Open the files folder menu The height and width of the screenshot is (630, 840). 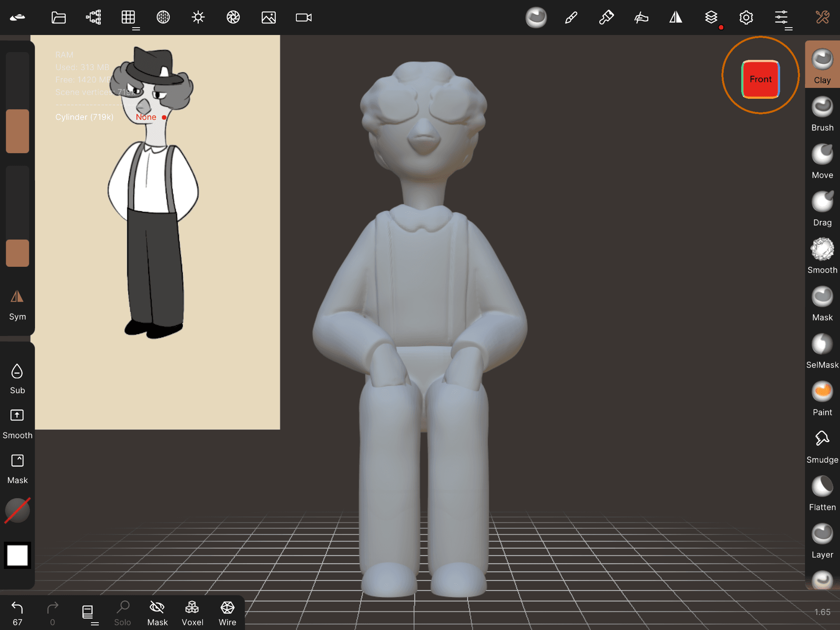click(58, 17)
